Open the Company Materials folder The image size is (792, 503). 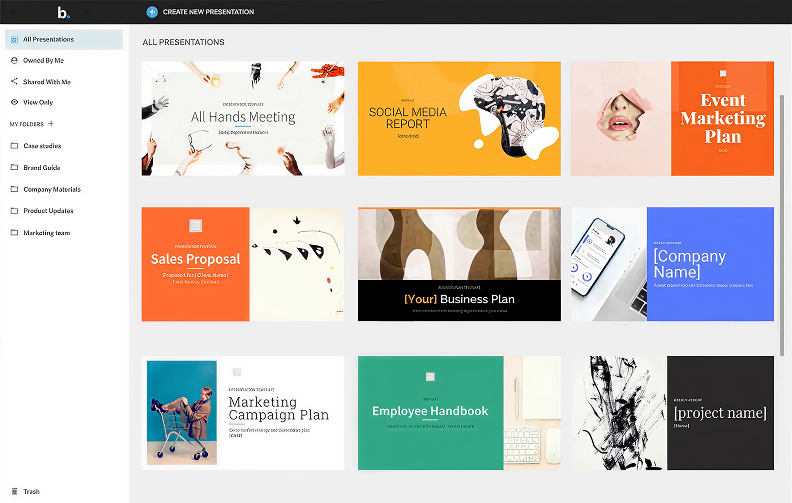tap(52, 189)
